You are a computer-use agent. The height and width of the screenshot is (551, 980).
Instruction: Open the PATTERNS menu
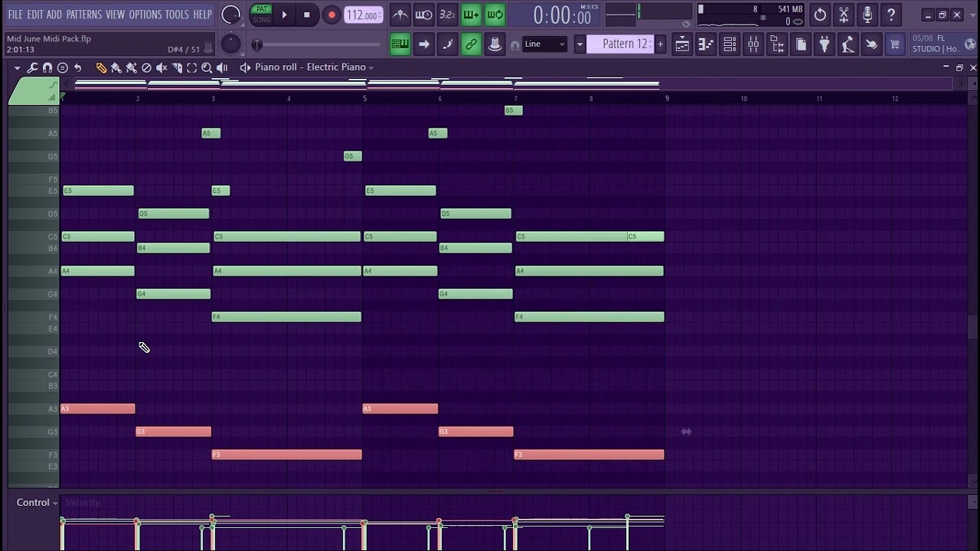pos(83,15)
